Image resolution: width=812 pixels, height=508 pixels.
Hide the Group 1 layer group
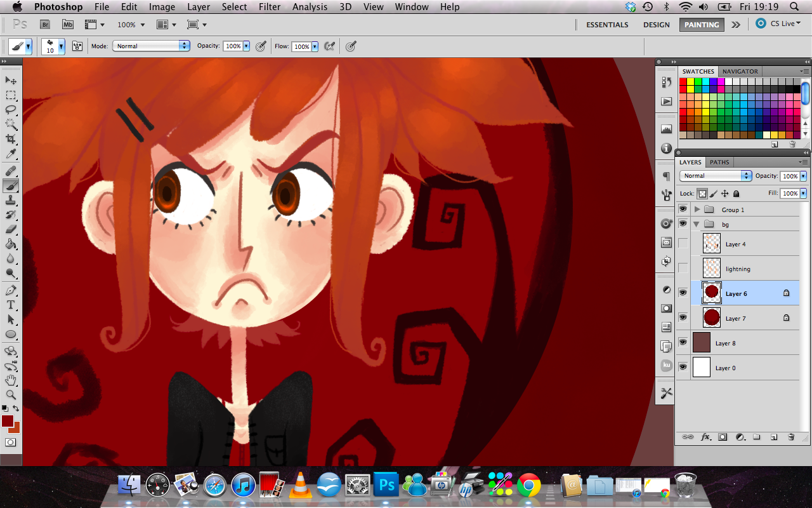point(683,209)
